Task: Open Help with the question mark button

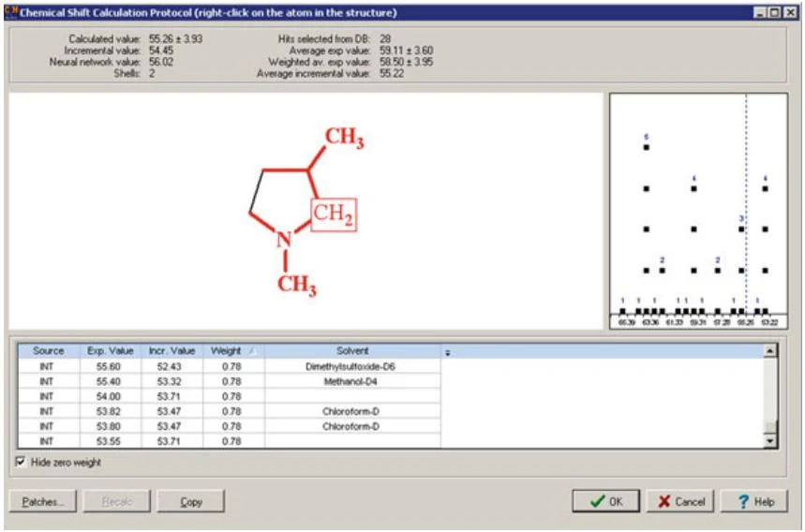Action: pos(754,501)
